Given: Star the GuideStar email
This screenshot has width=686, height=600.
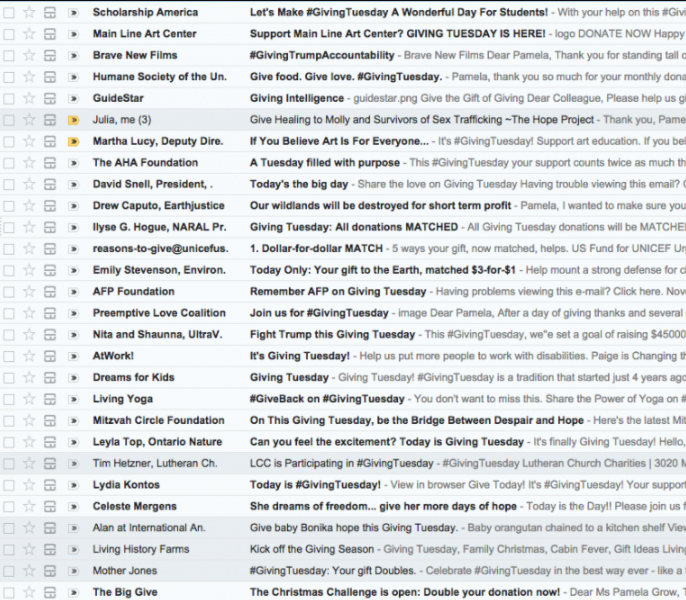Looking at the screenshot, I should coord(29,98).
